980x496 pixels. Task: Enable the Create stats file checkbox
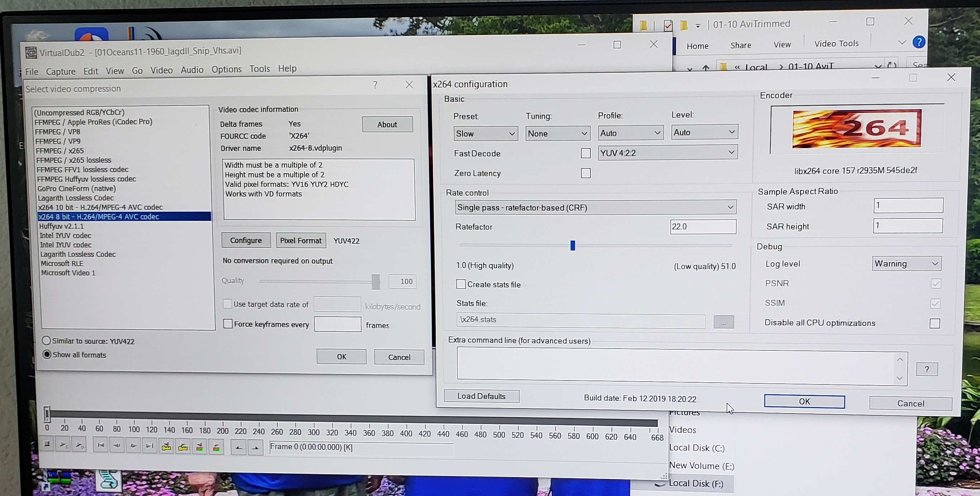pos(461,284)
